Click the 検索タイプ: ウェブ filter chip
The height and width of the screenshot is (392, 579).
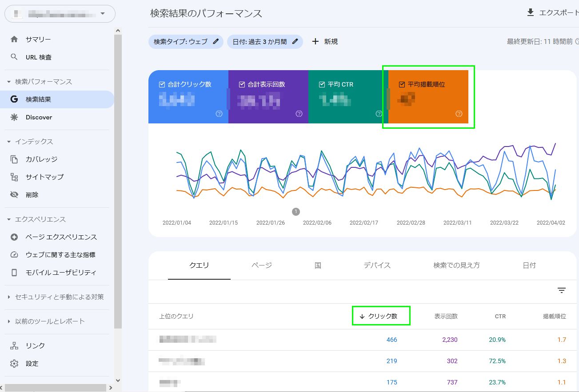(186, 41)
